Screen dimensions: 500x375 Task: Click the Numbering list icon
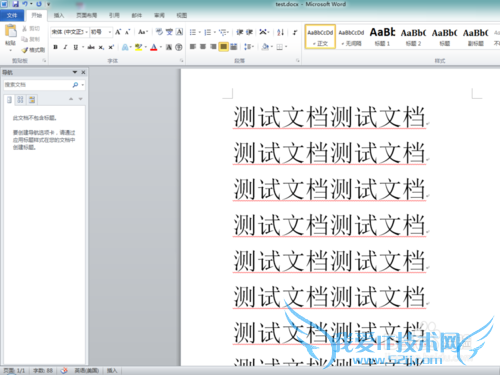208,32
